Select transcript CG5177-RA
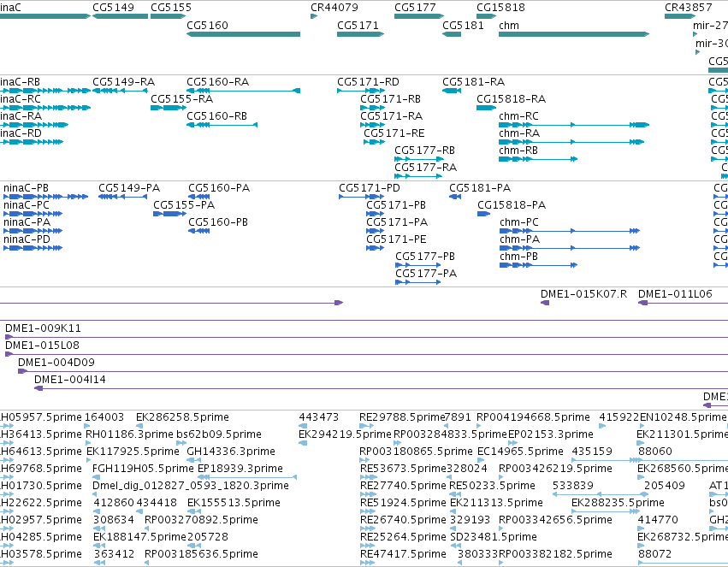This screenshot has width=728, height=567. (417, 176)
